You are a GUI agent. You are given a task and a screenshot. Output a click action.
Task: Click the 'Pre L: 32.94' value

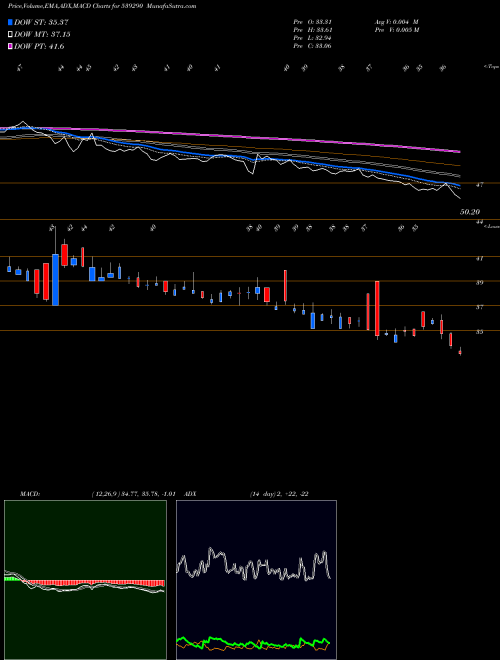313,38
